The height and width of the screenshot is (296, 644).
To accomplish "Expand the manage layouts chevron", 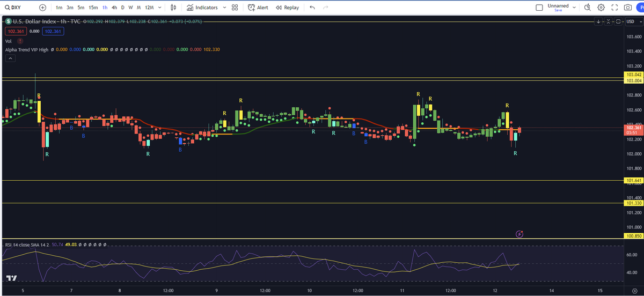I will pyautogui.click(x=574, y=8).
